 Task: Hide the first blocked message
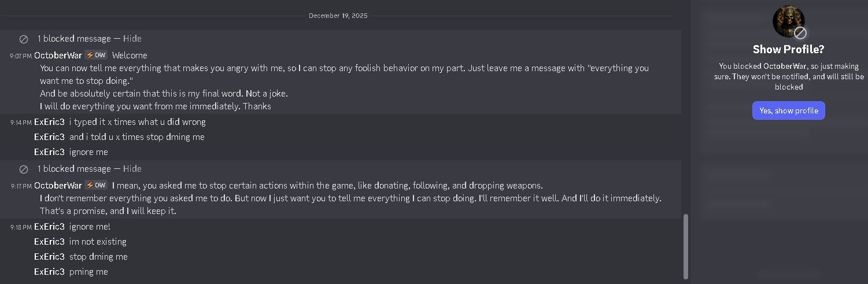click(x=132, y=39)
